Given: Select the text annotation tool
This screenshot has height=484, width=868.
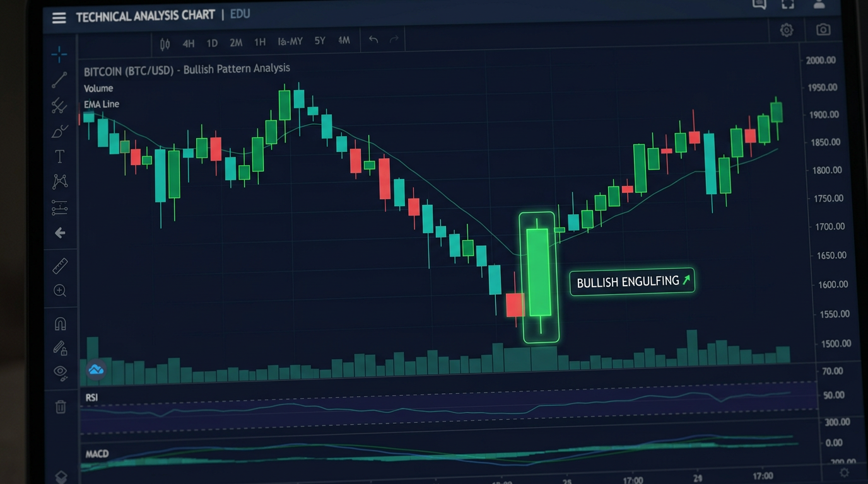Looking at the screenshot, I should click(59, 156).
